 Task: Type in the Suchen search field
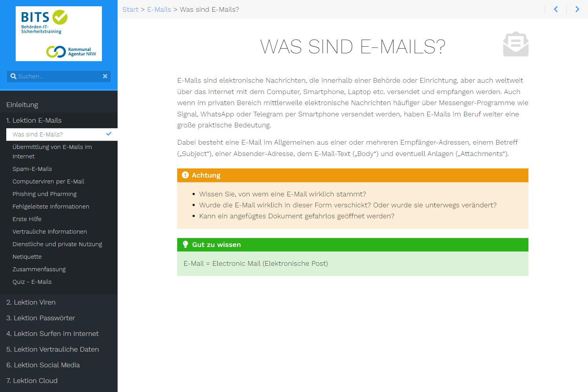point(59,76)
